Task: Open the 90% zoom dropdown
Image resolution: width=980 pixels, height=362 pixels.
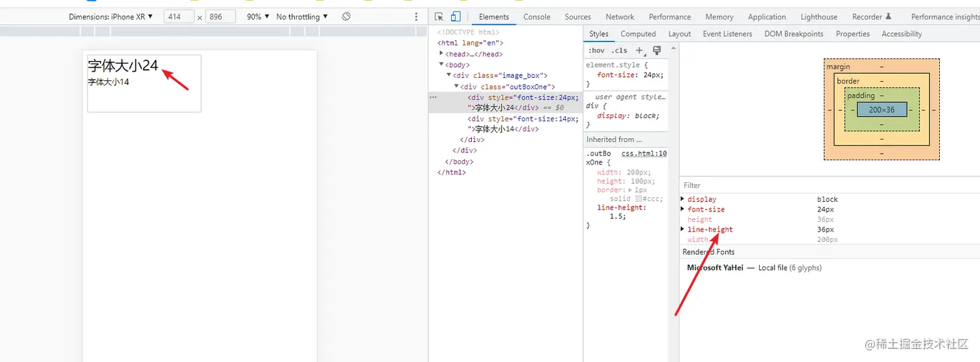Action: (258, 17)
